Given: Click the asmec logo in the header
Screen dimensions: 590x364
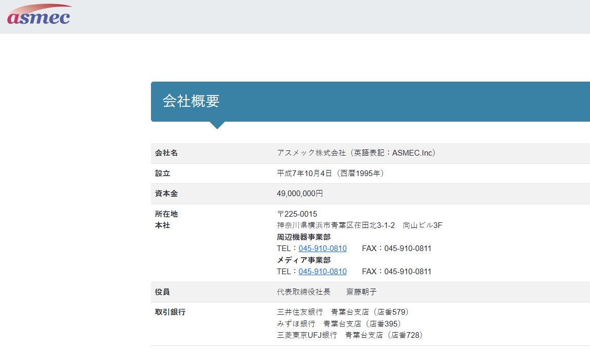Looking at the screenshot, I should [39, 15].
